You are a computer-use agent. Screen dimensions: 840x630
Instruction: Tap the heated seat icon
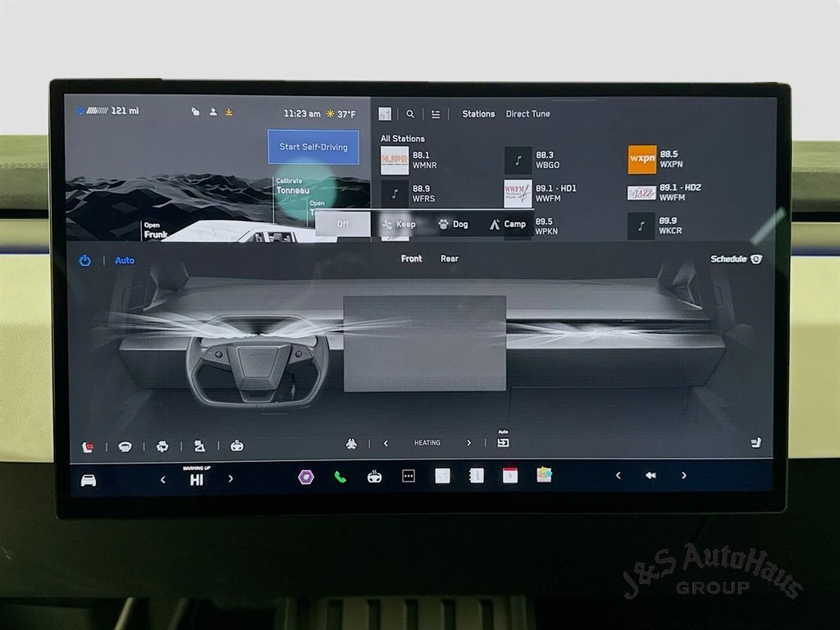click(x=88, y=446)
